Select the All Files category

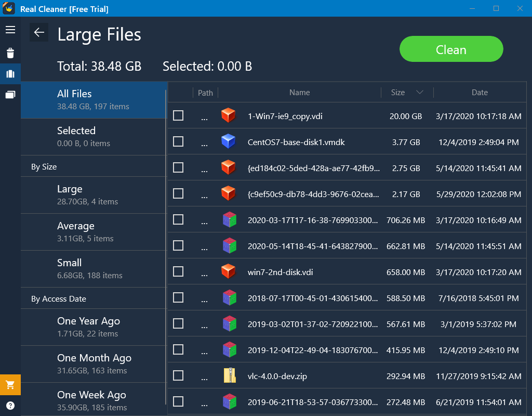(x=94, y=100)
